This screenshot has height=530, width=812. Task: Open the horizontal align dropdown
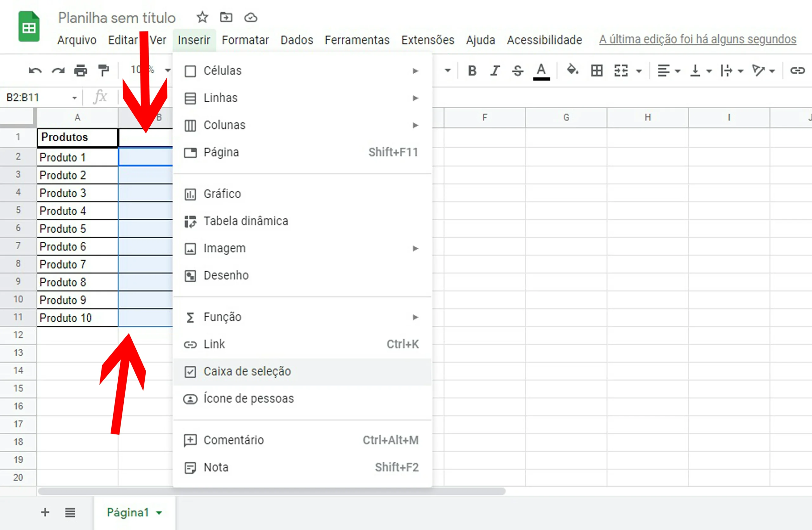(x=668, y=71)
